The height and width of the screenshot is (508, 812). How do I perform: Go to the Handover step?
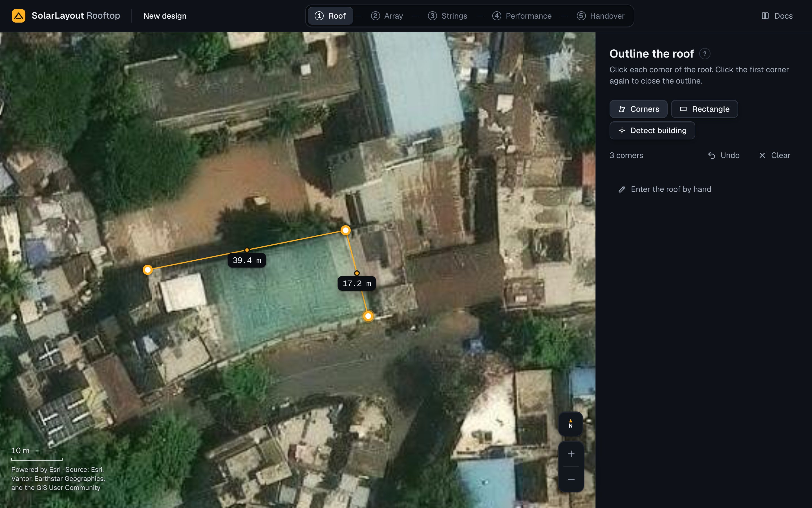tap(601, 16)
